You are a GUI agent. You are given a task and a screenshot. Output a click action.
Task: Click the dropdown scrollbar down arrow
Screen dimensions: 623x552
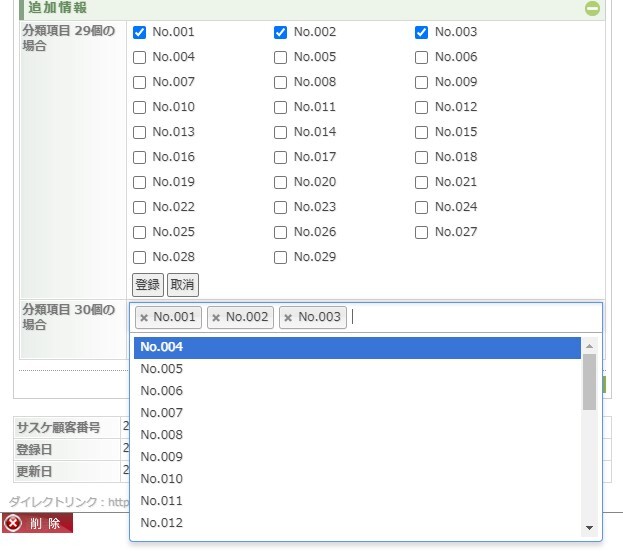(x=589, y=528)
